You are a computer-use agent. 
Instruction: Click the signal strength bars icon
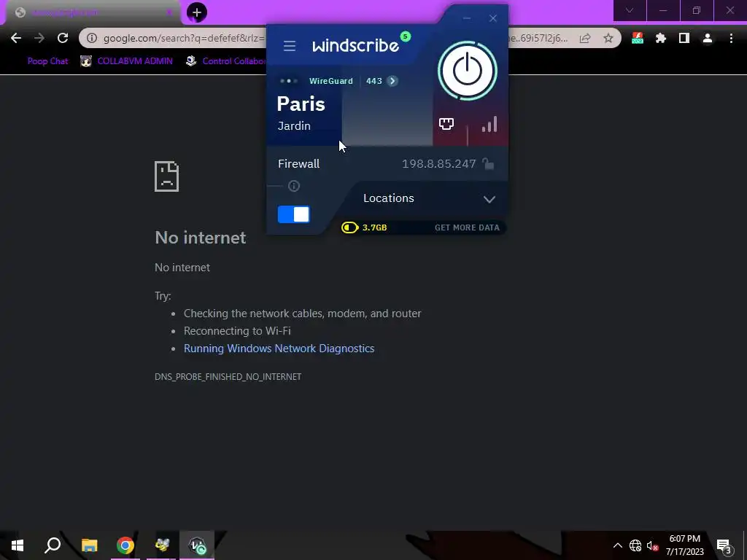click(x=489, y=124)
